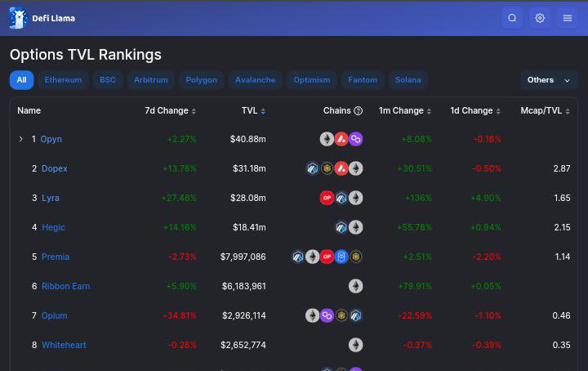Viewport: 588px width, 371px height.
Task: Click Hegic 1d change +0.94%
Action: point(486,227)
